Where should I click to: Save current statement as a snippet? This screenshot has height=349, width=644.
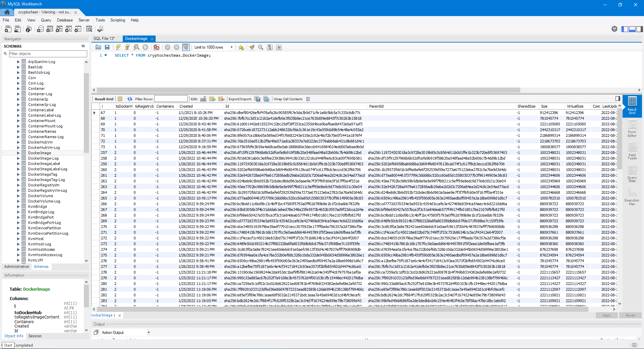pyautogui.click(x=241, y=47)
